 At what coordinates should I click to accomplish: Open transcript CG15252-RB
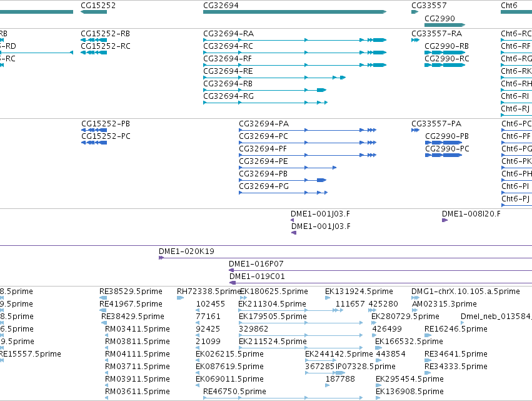click(x=105, y=34)
